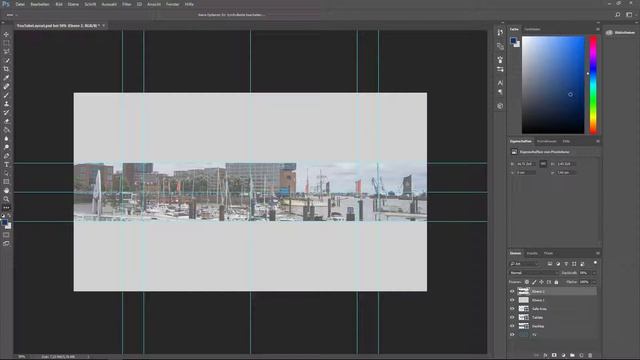This screenshot has width=640, height=360.
Task: Click the lock all padlock icon
Action: coord(556,282)
